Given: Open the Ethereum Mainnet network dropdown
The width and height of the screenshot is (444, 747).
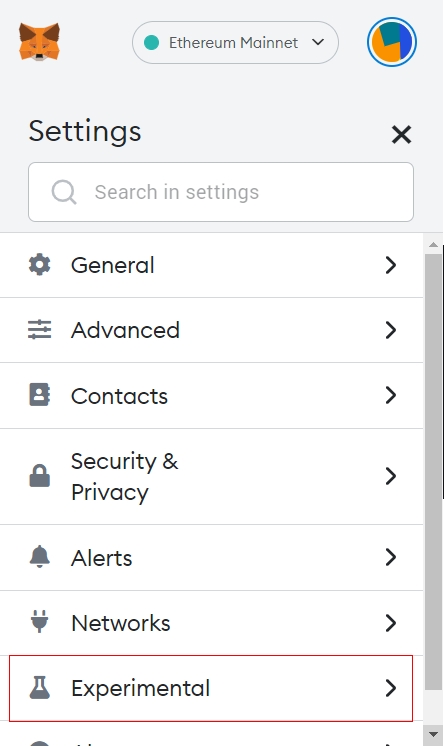Looking at the screenshot, I should tap(235, 42).
